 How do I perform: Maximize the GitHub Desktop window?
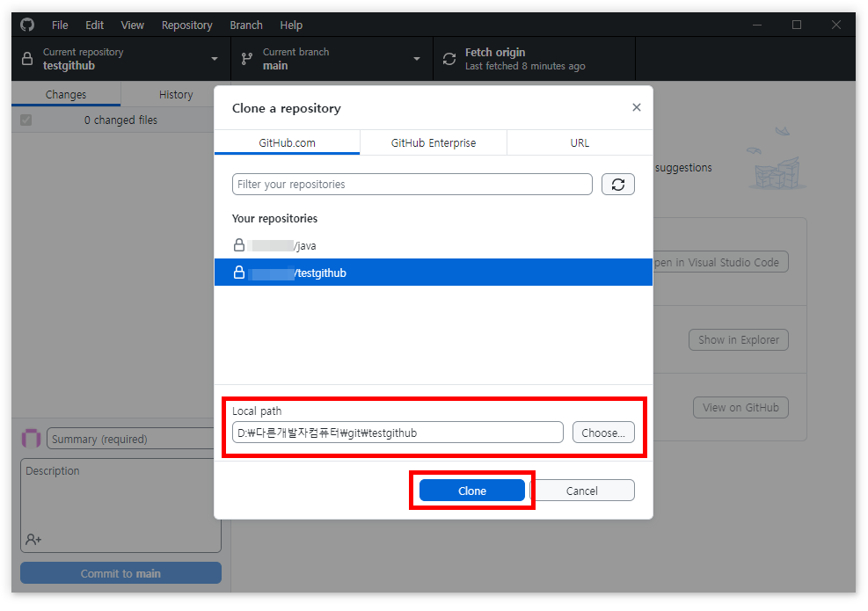click(797, 25)
